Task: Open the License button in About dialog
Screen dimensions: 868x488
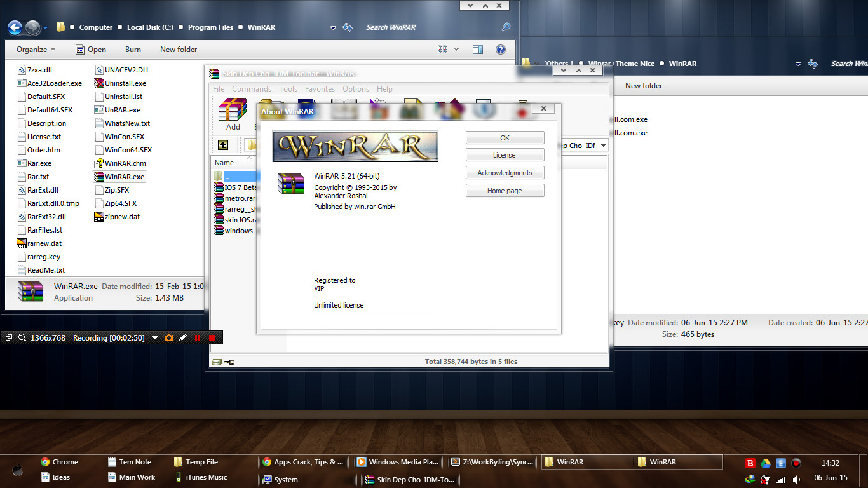Action: (x=505, y=155)
